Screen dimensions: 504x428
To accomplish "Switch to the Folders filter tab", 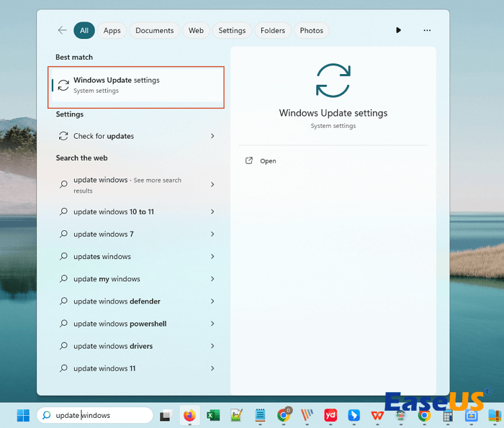I will [273, 30].
